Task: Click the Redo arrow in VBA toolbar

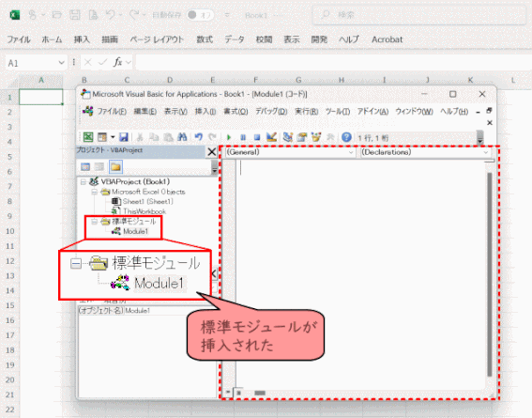Action: tap(212, 137)
